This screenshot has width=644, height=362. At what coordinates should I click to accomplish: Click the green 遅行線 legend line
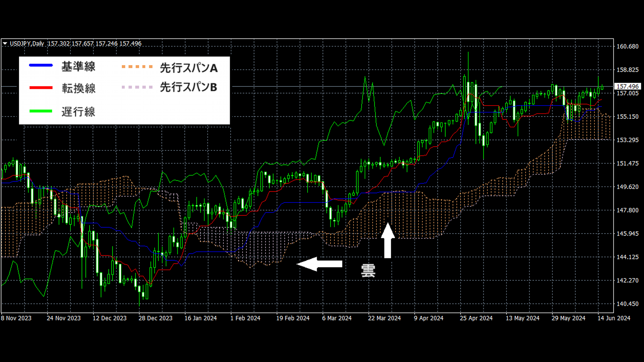tap(41, 111)
